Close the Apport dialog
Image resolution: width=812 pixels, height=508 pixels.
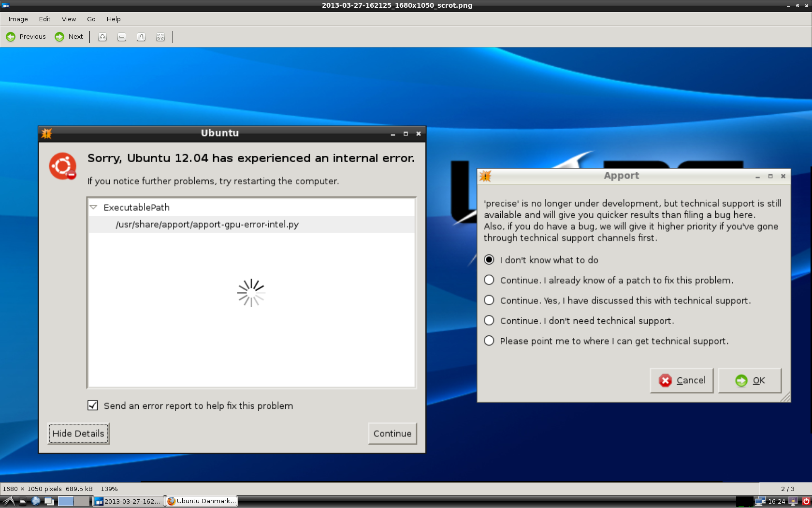(783, 177)
